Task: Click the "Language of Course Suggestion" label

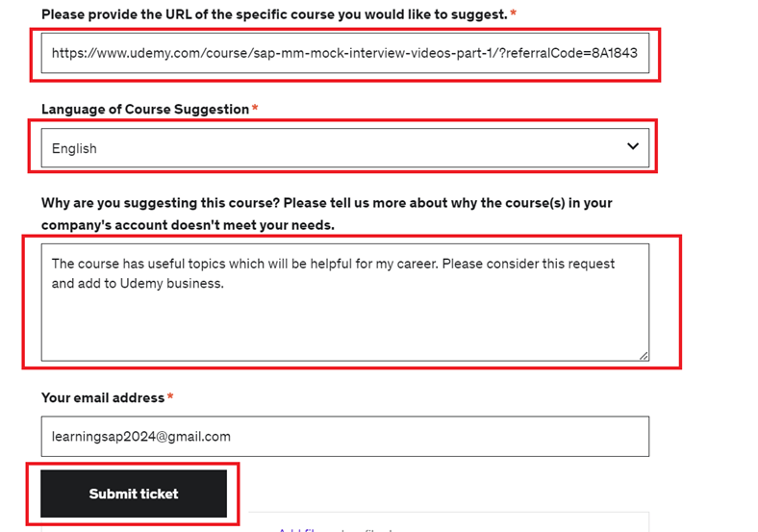Action: [x=145, y=110]
